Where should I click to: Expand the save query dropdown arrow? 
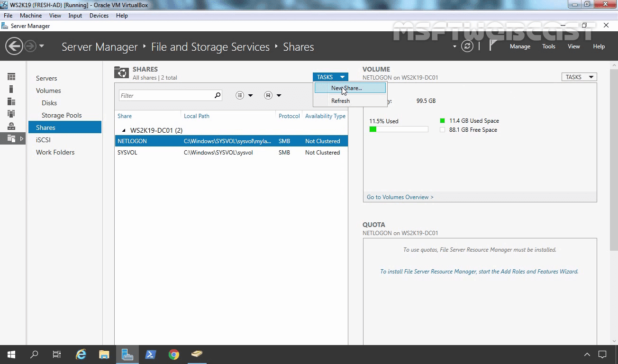[x=279, y=95]
